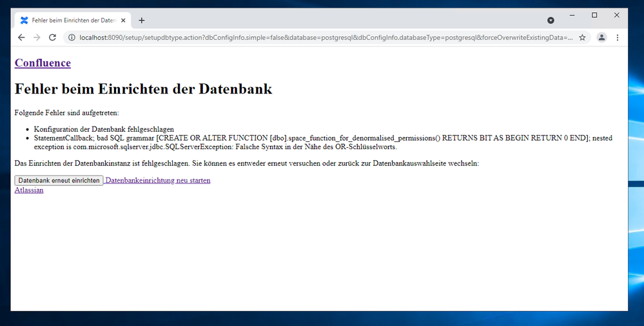Open the Chrome three-dot menu

click(618, 37)
